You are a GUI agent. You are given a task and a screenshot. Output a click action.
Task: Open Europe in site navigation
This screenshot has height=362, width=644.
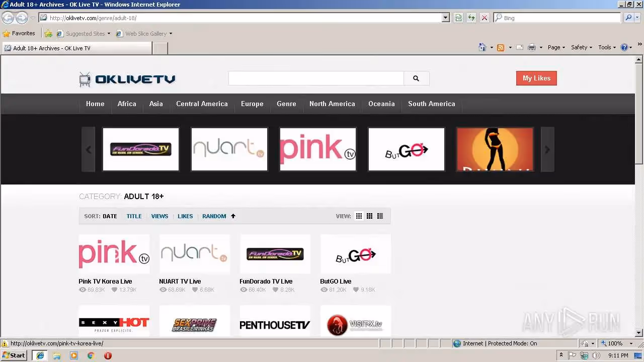click(252, 104)
